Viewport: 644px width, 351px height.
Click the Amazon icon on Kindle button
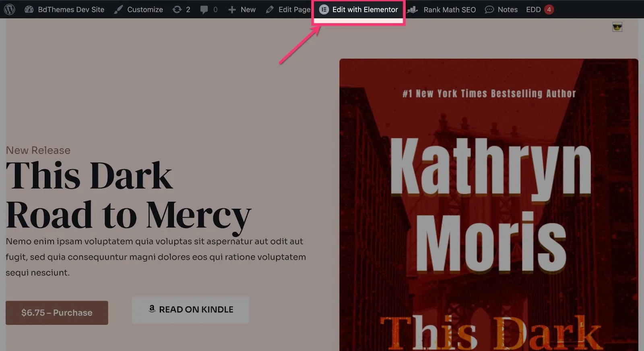152,309
